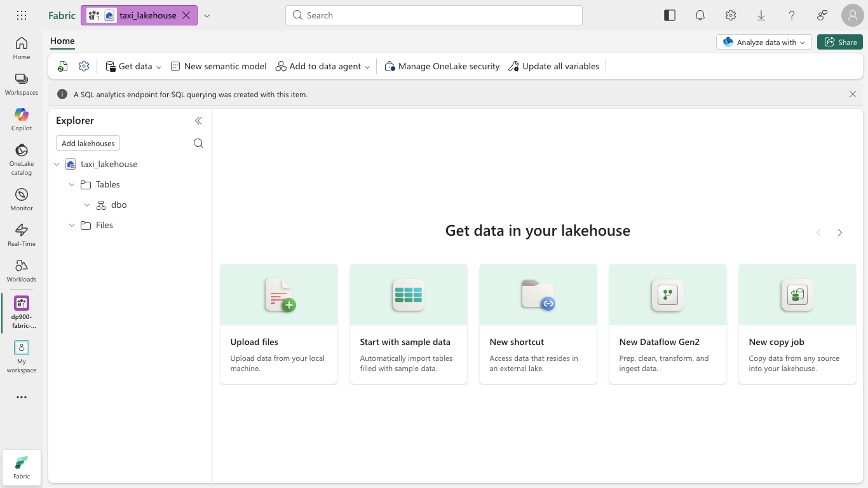Click the info icon in the notice bar
This screenshot has height=488, width=868.
click(x=62, y=94)
